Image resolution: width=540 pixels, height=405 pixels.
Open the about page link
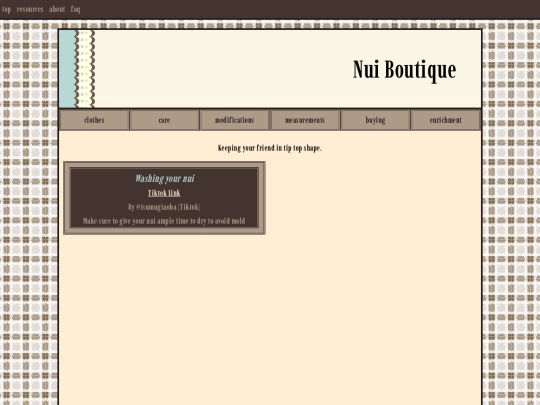(57, 9)
